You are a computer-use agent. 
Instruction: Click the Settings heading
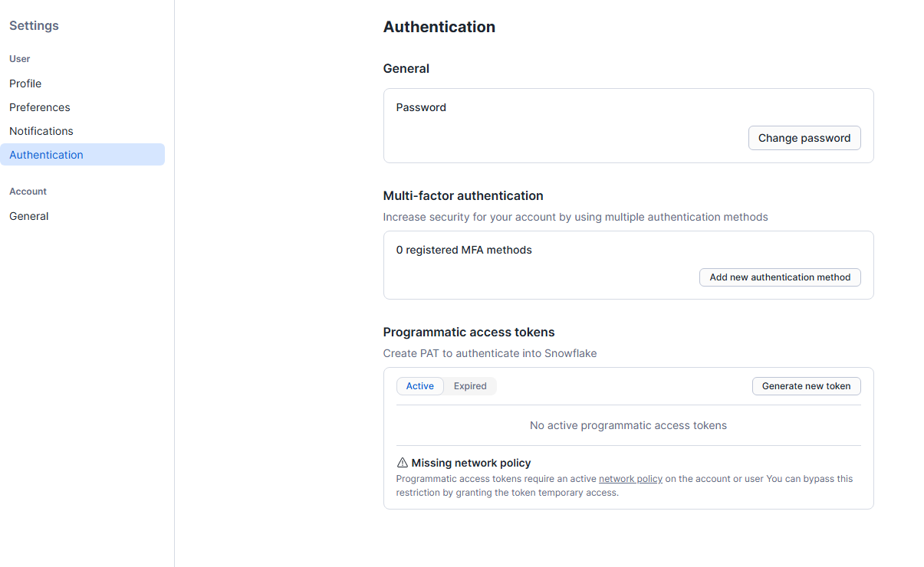(34, 25)
